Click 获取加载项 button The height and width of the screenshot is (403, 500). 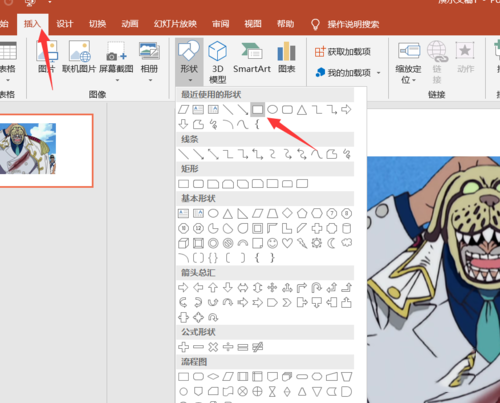343,52
